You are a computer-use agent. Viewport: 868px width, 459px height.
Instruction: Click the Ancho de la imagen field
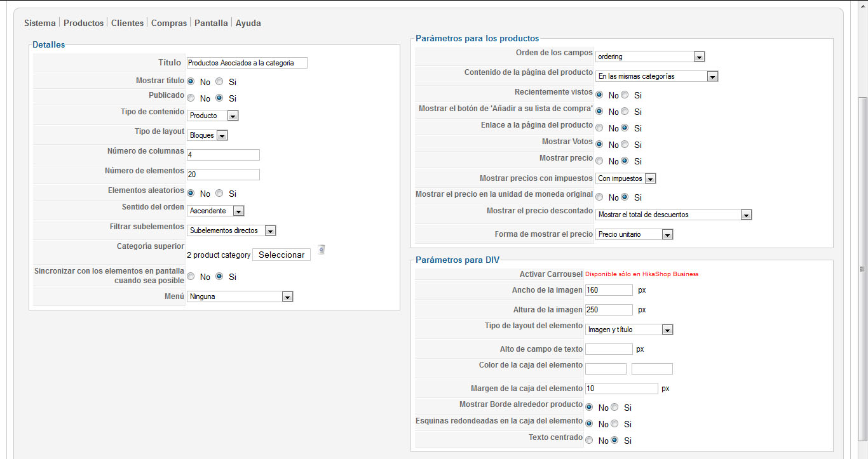click(x=609, y=290)
